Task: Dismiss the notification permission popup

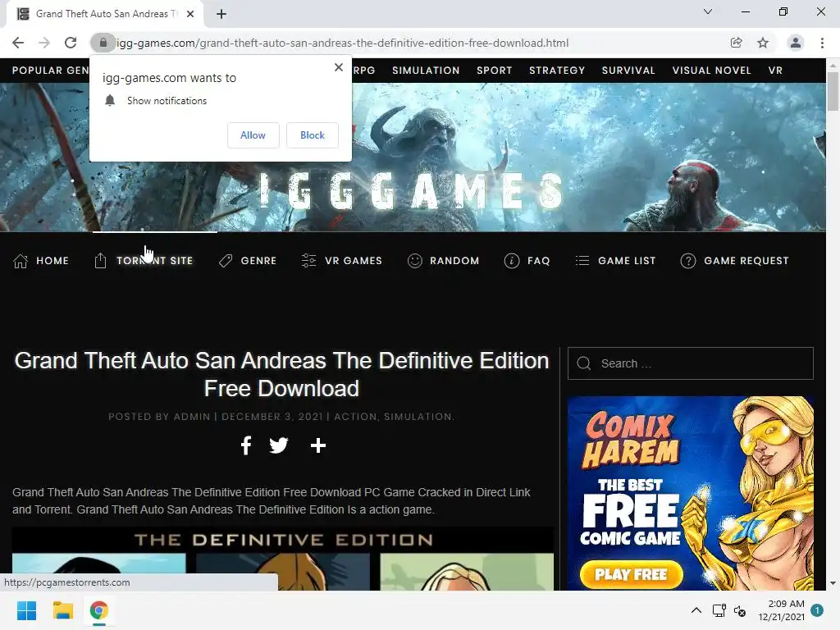Action: click(x=339, y=67)
